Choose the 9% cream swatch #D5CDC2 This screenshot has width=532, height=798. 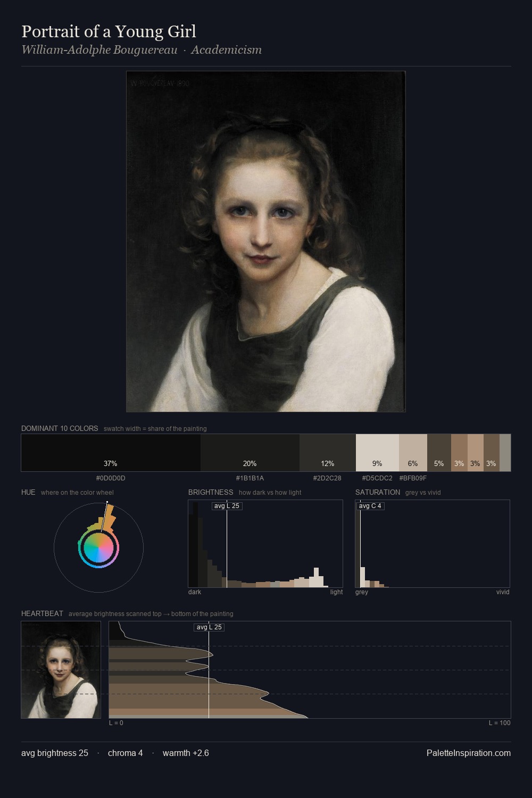pos(377,453)
